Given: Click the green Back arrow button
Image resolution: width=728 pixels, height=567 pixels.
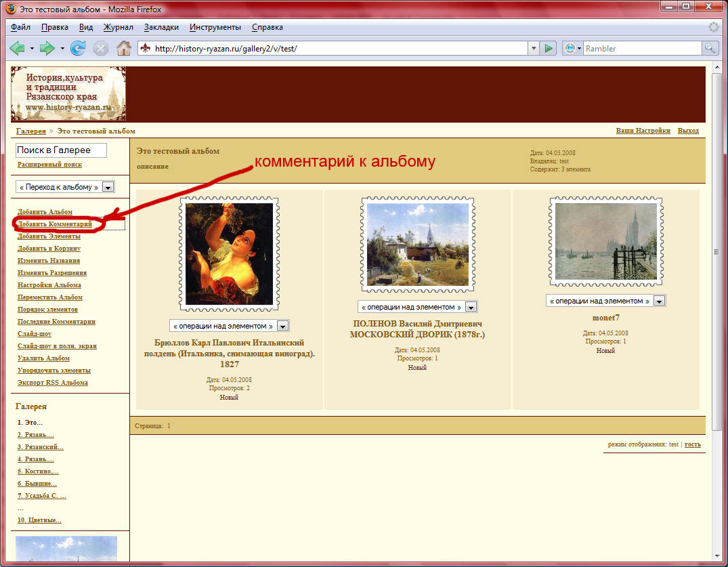Looking at the screenshot, I should 17,48.
